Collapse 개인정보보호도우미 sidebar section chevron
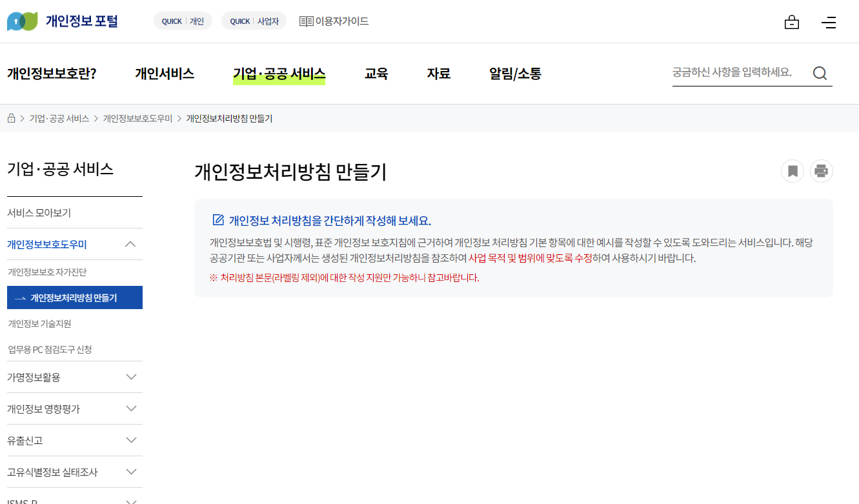Image resolution: width=859 pixels, height=504 pixels. tap(130, 244)
